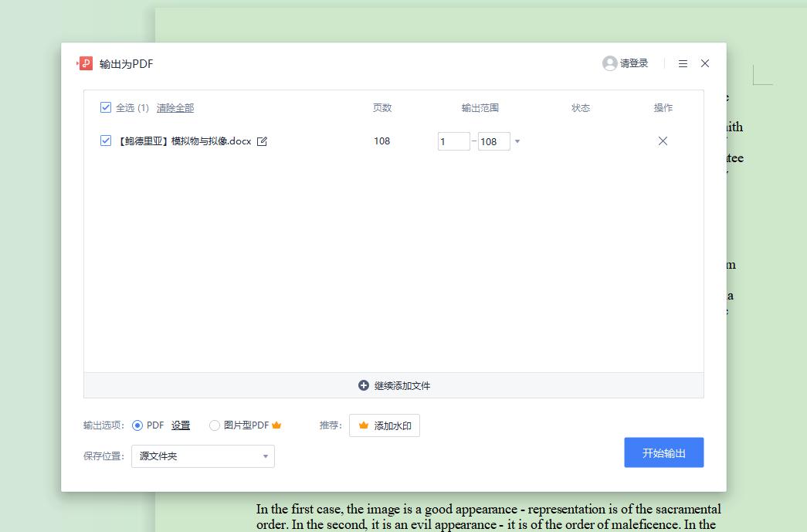Click the 输出为PDF dialog title
Screen dimensions: 807x532
(x=126, y=64)
